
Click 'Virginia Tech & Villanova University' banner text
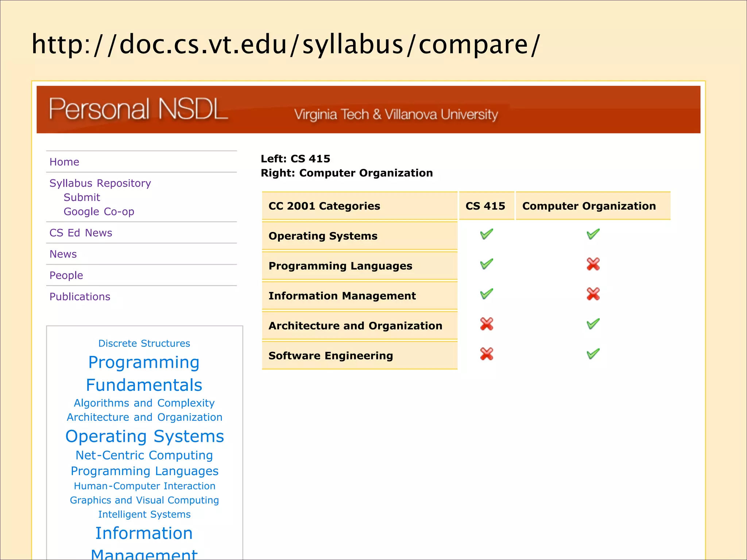pyautogui.click(x=396, y=114)
